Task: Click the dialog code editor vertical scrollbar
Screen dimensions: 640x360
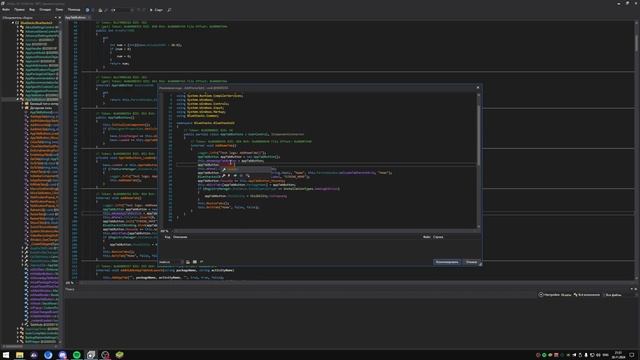Action: (478, 135)
